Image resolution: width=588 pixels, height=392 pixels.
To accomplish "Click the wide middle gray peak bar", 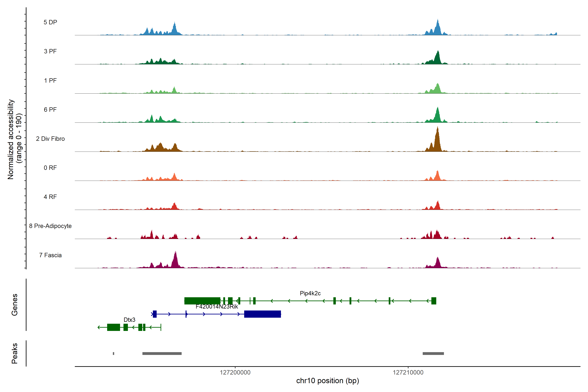I will coord(162,353).
